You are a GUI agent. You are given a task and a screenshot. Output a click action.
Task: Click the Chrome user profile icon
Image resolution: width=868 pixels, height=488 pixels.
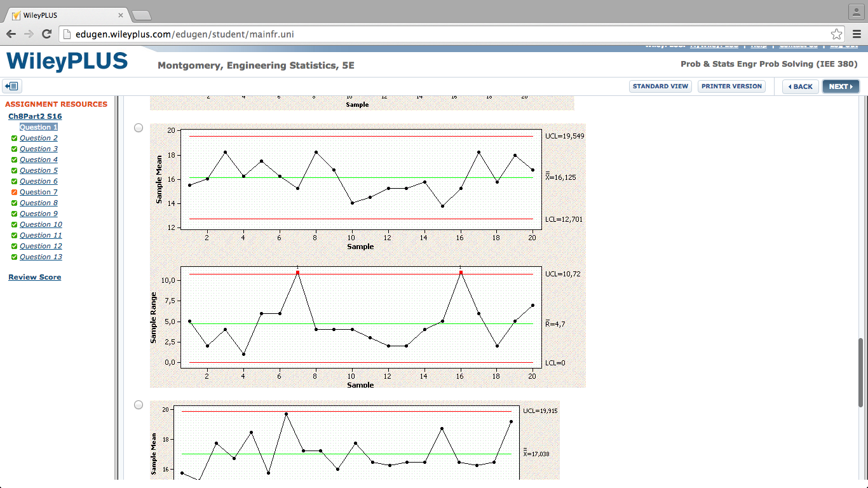856,11
